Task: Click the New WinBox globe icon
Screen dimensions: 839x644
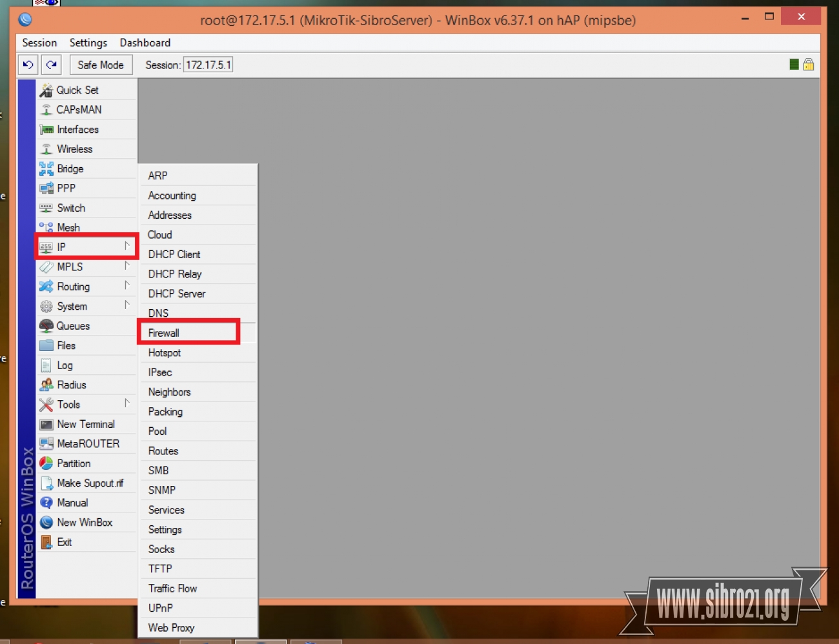Action: click(x=46, y=523)
